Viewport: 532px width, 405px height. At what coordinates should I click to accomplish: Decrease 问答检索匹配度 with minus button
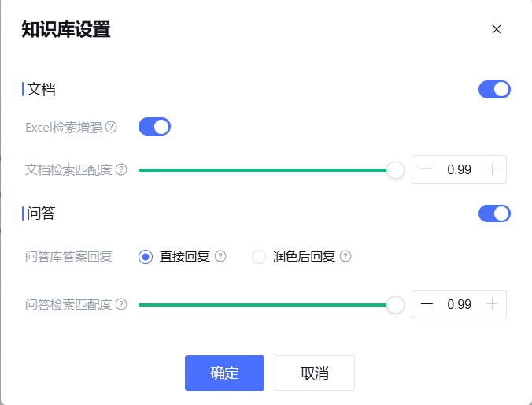point(427,304)
